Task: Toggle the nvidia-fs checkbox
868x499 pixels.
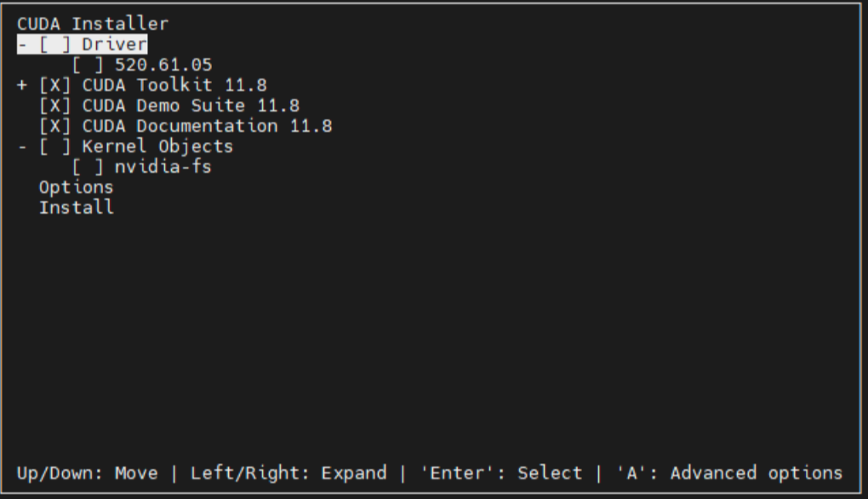Action: click(88, 167)
